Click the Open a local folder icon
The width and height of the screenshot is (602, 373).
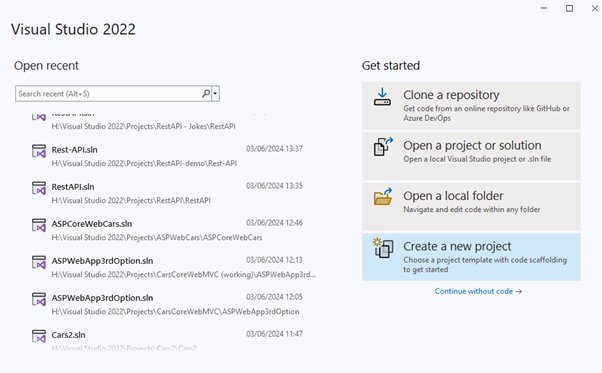(383, 196)
